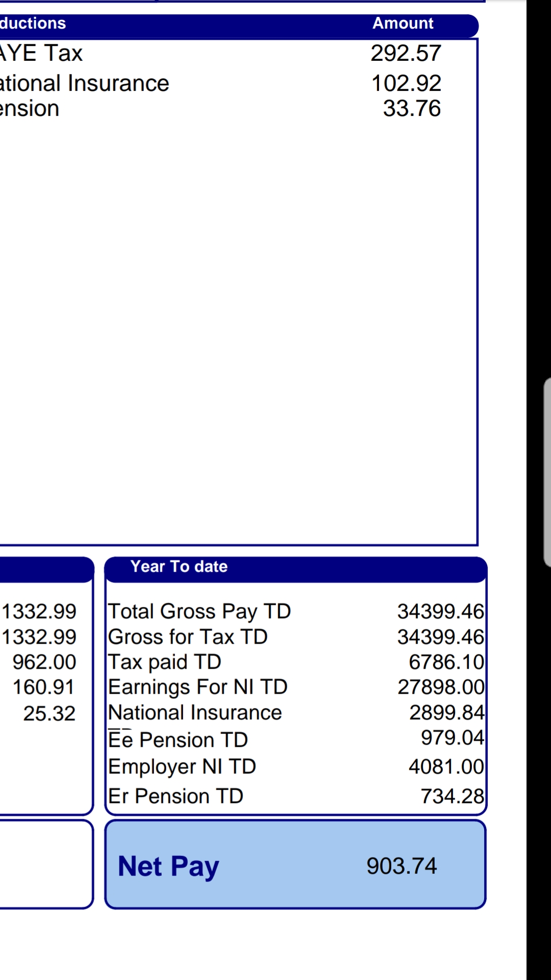This screenshot has width=551, height=980.
Task: Select the PAYE Tax amount 292.57
Action: point(406,54)
